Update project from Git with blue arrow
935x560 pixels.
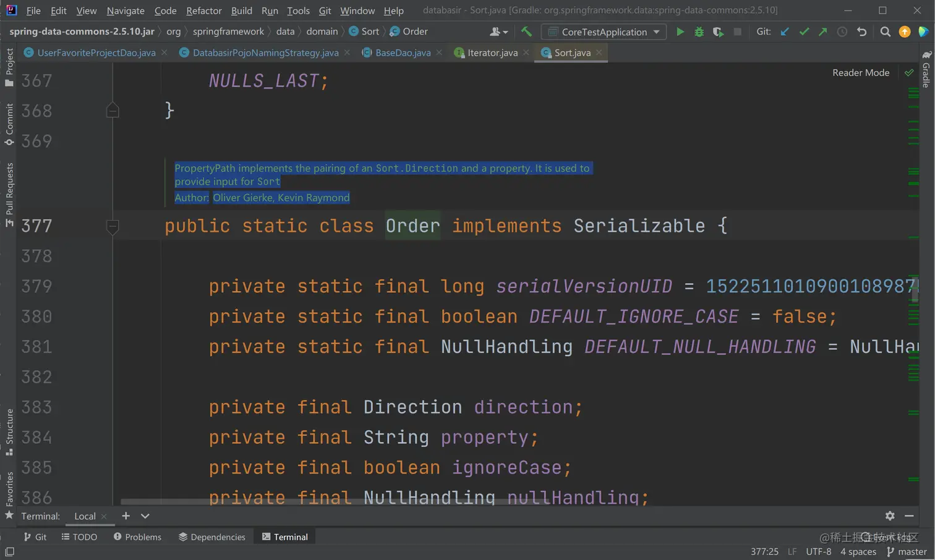pos(785,32)
